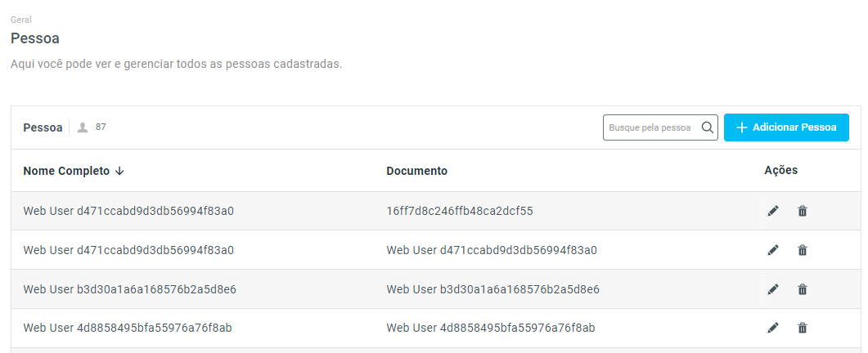Open editing for Web User 4d8858495bfa55976a76f8ab
This screenshot has height=353, width=868.
[773, 328]
